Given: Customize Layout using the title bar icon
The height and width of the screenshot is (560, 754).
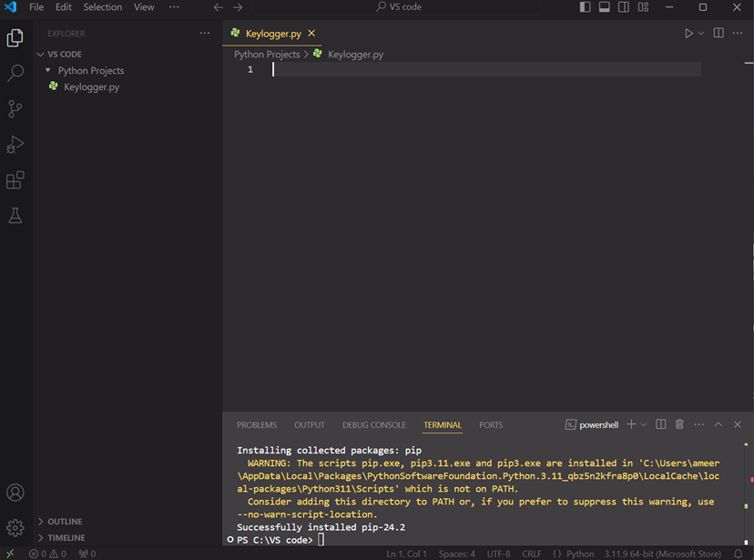Looking at the screenshot, I should (643, 7).
